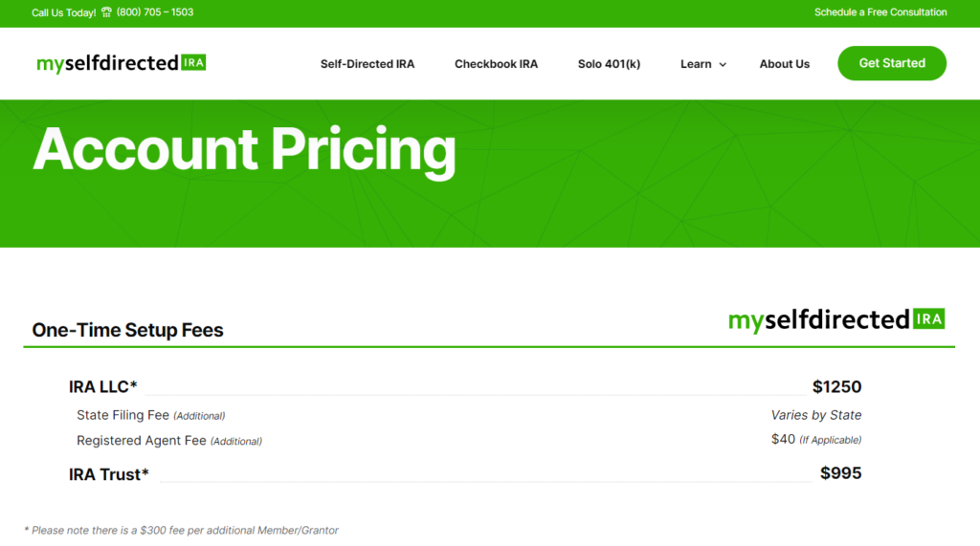The height and width of the screenshot is (546, 980).
Task: Select the One-Time Setup Fees heading
Action: click(x=127, y=330)
